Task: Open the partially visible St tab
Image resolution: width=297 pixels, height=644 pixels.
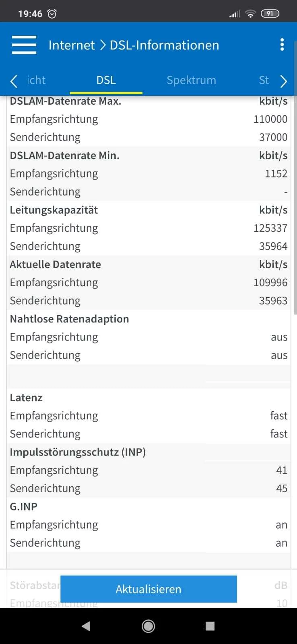Action: click(264, 80)
